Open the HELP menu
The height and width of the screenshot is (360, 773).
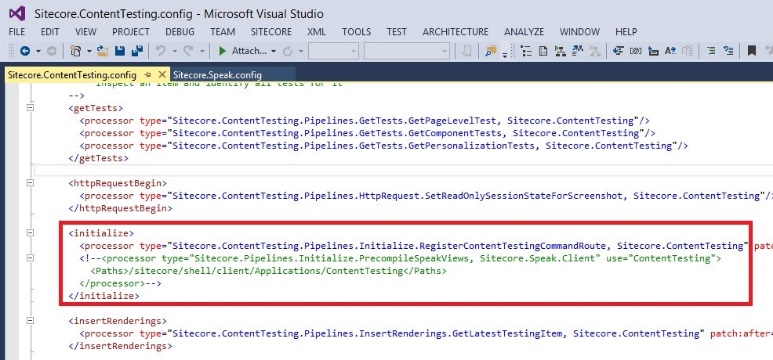pyautogui.click(x=626, y=32)
